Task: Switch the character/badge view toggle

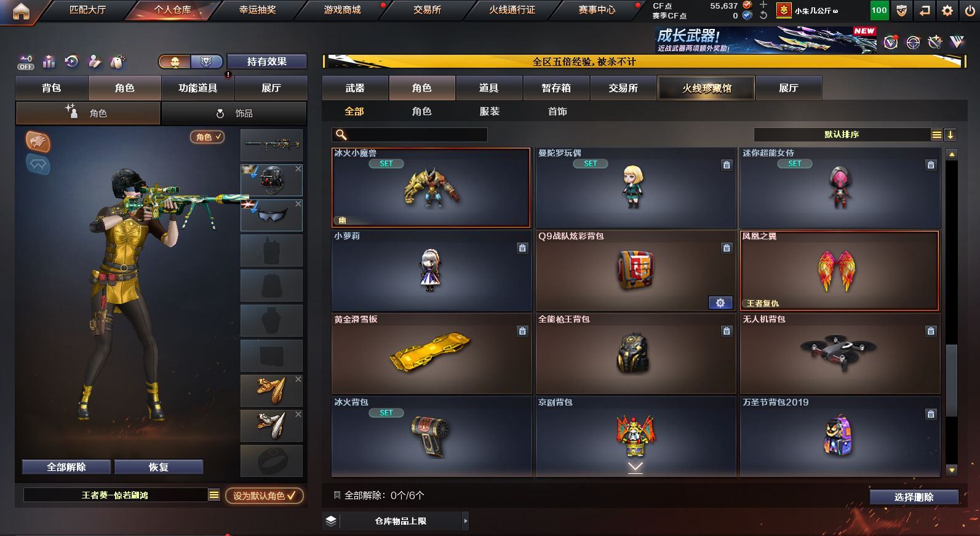Action: tap(190, 62)
